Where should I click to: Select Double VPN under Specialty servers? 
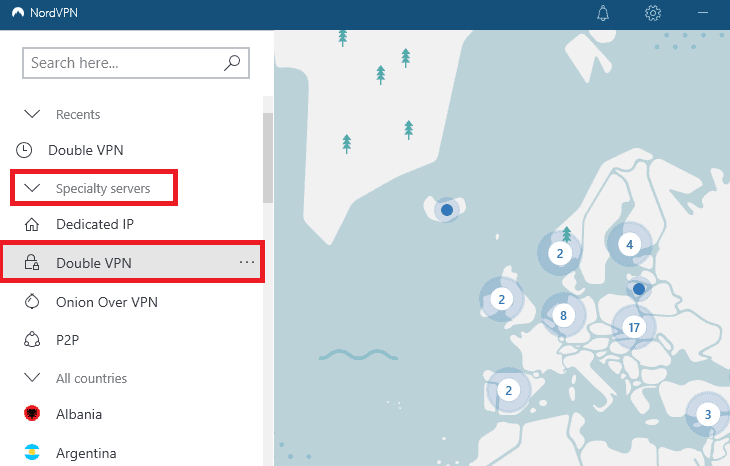[132, 263]
